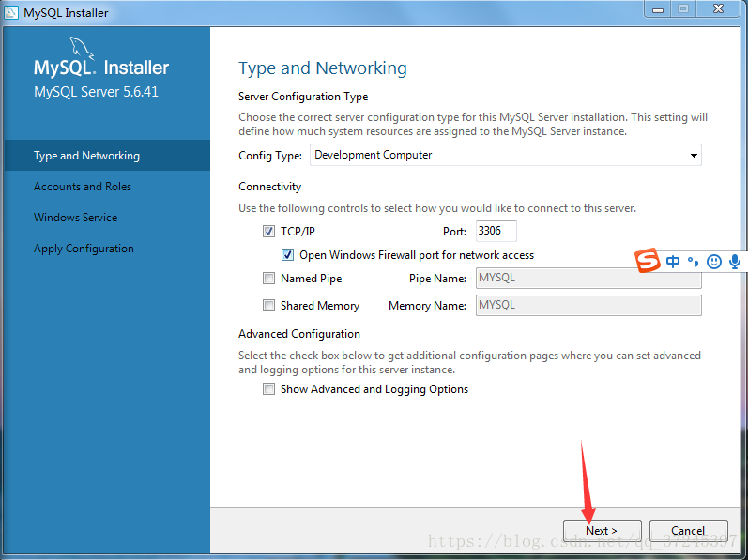This screenshot has width=748, height=560.
Task: Click the Next button
Action: click(602, 530)
